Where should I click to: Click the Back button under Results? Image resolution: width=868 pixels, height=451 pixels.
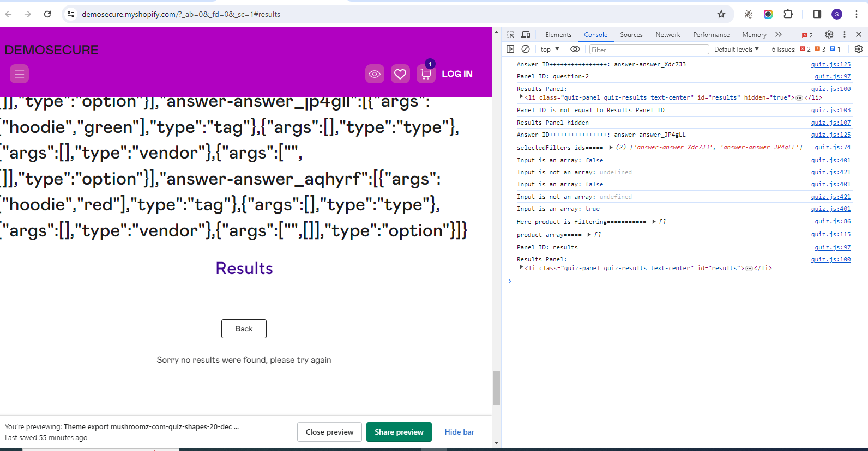[x=244, y=328]
